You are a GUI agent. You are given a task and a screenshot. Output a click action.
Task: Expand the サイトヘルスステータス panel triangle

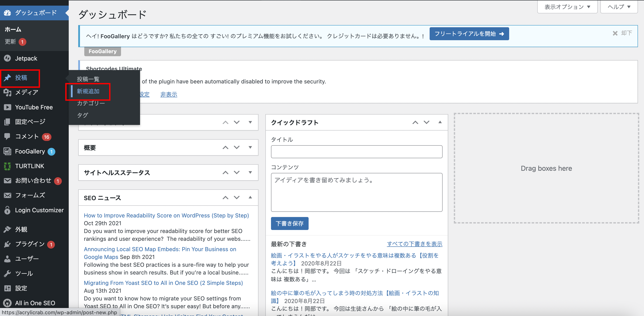click(250, 172)
